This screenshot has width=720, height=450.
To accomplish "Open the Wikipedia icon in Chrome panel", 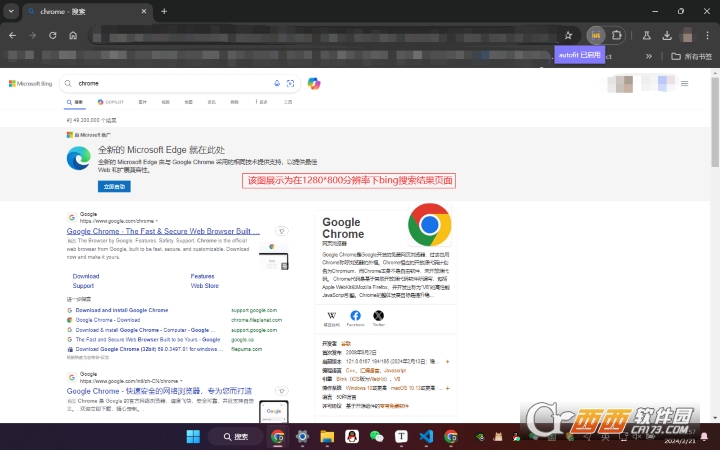I will tap(332, 315).
